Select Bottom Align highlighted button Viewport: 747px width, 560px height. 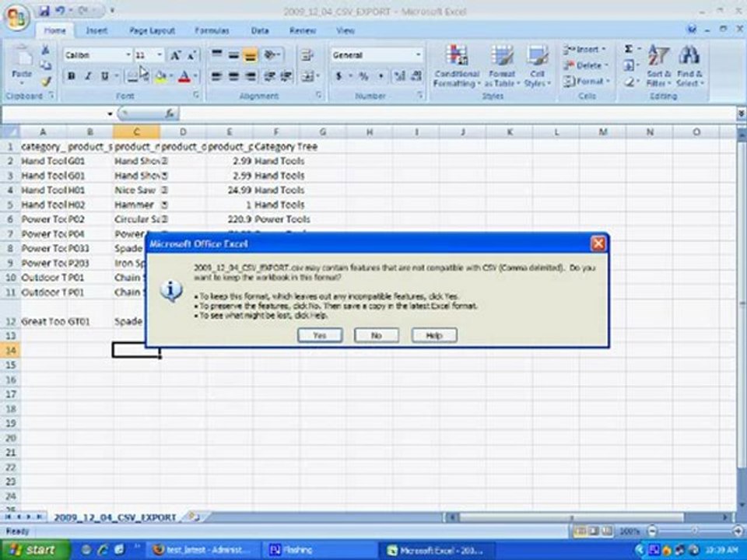tap(250, 54)
